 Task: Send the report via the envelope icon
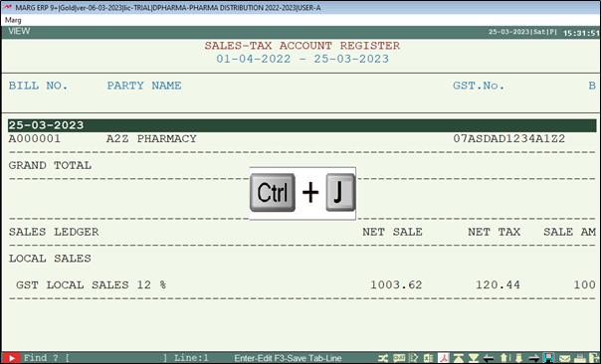click(x=564, y=359)
